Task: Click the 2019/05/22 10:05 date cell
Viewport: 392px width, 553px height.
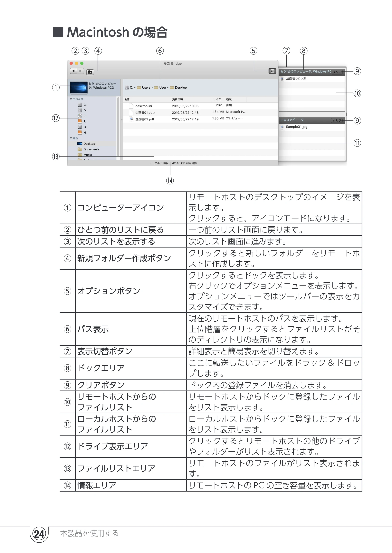Action: tap(185, 106)
